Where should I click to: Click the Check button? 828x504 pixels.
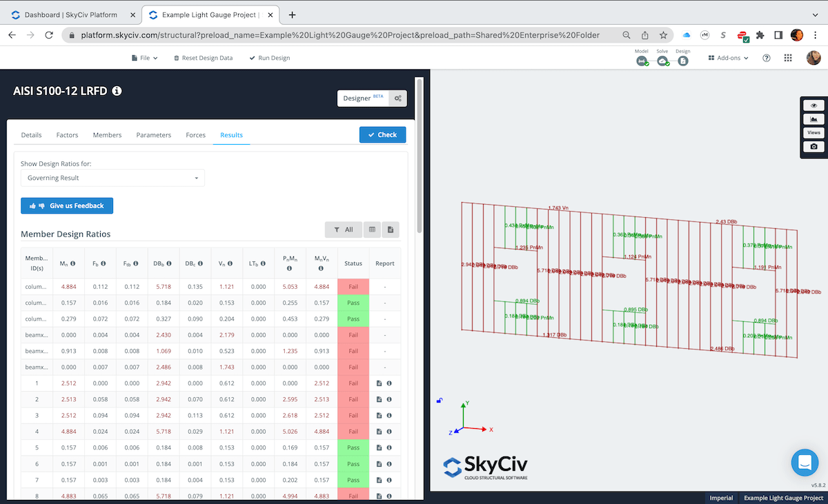point(382,134)
